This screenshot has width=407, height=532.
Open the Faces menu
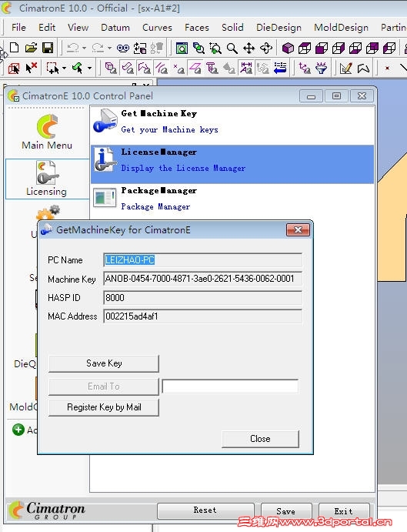(197, 28)
